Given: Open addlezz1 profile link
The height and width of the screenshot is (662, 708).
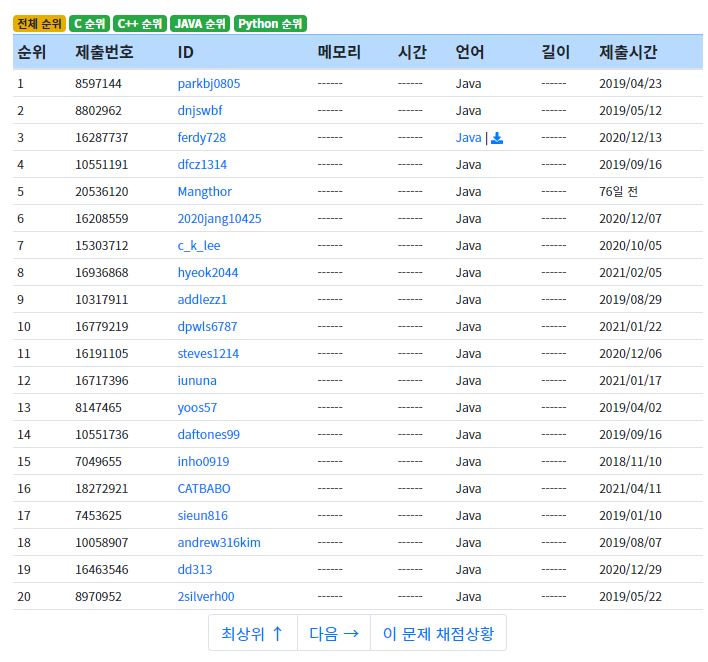Looking at the screenshot, I should [202, 300].
